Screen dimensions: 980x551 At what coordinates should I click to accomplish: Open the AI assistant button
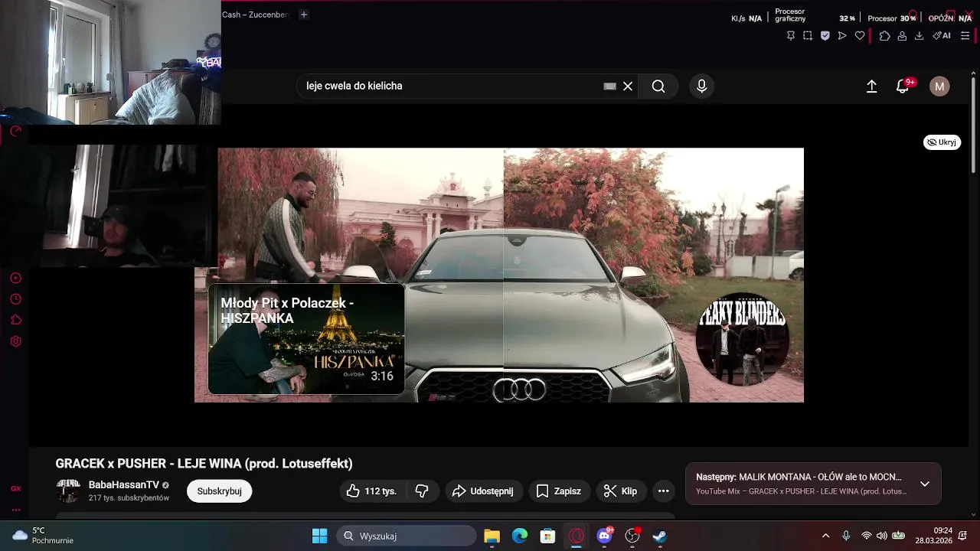click(x=942, y=36)
